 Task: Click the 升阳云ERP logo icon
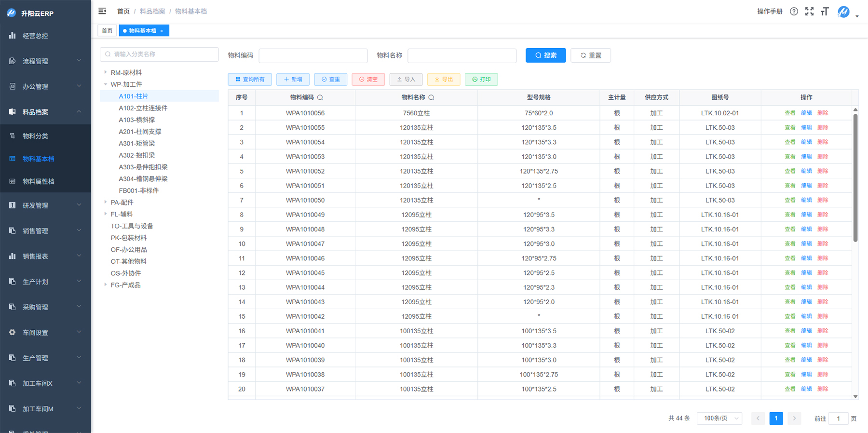[x=12, y=13]
